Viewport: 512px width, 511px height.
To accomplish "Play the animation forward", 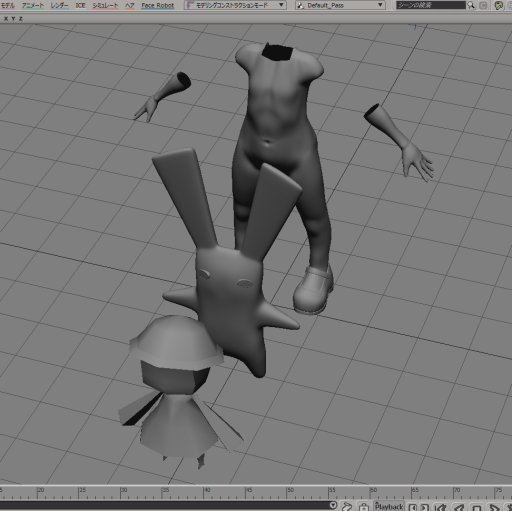I will 494,507.
